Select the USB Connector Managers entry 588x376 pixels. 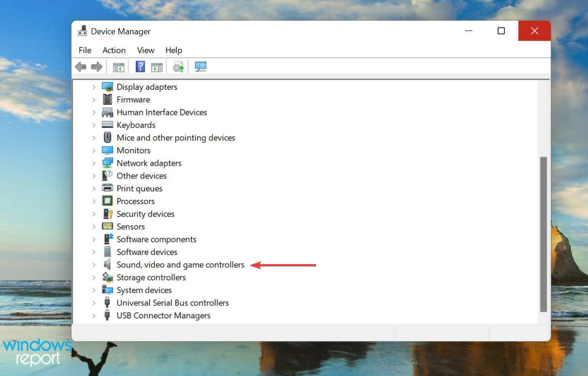point(163,315)
